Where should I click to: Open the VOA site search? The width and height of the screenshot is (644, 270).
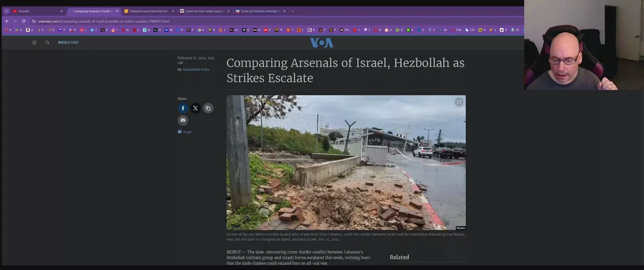(x=47, y=43)
